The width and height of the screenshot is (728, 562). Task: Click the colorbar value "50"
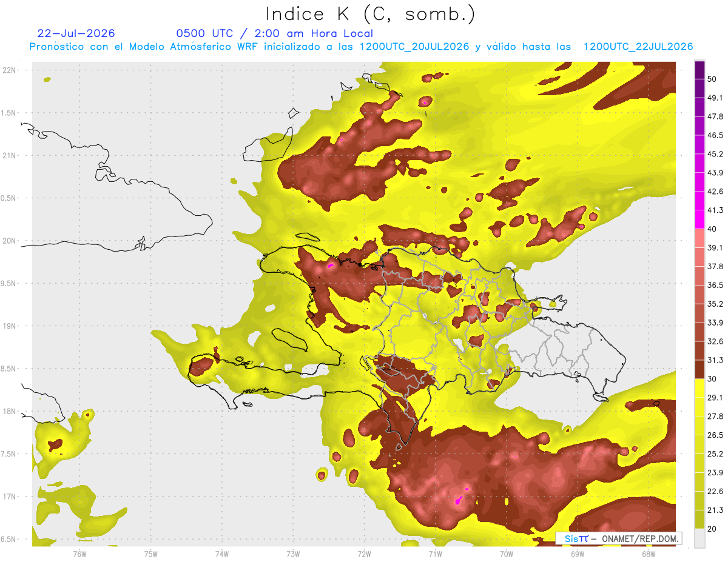(x=712, y=79)
